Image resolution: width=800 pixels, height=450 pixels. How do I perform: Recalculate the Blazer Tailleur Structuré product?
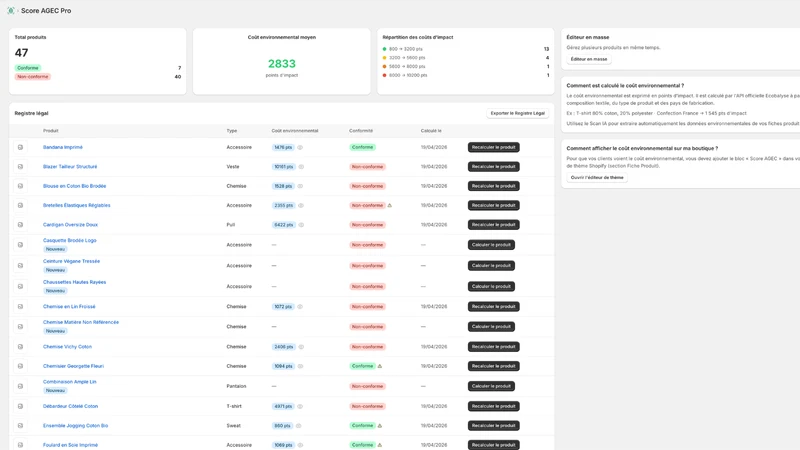[493, 167]
